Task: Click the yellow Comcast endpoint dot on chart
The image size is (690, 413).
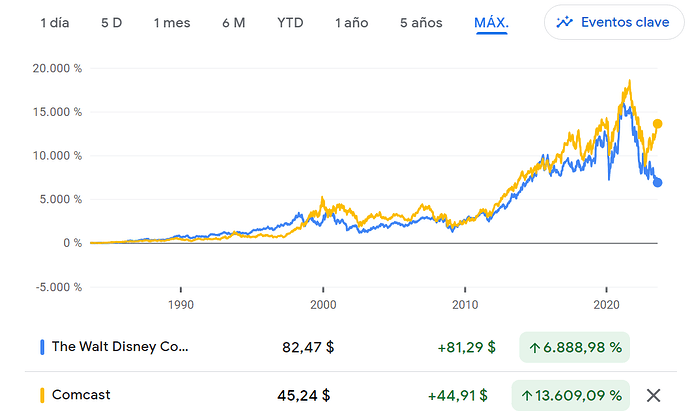Action: [x=657, y=124]
